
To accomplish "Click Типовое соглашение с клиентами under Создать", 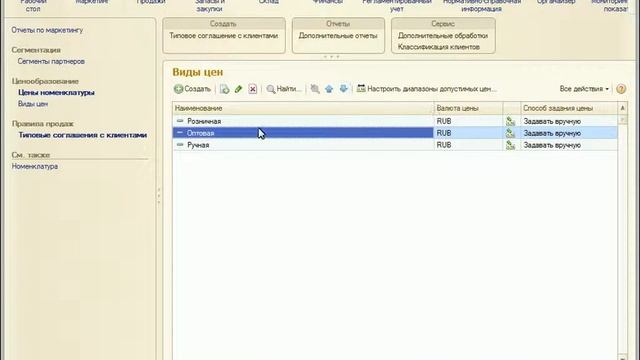I will [224, 36].
